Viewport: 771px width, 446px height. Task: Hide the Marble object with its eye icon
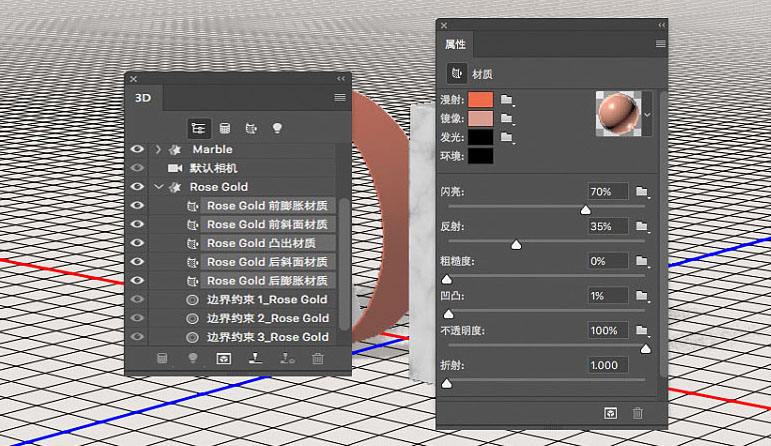pyautogui.click(x=137, y=149)
